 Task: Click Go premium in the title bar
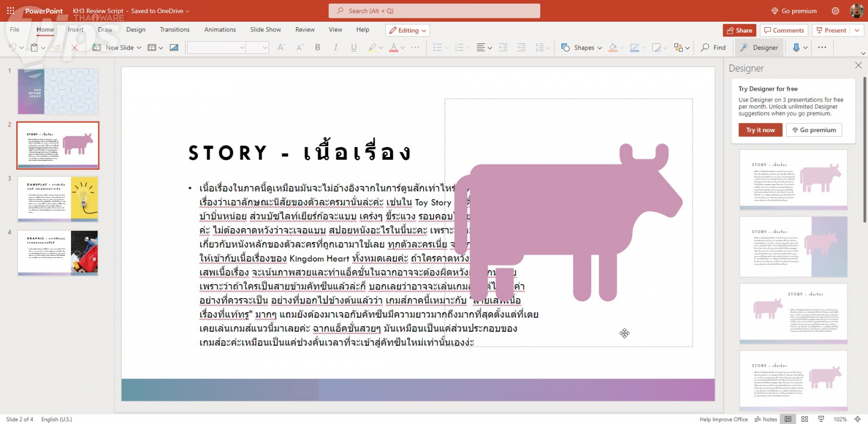tap(794, 11)
